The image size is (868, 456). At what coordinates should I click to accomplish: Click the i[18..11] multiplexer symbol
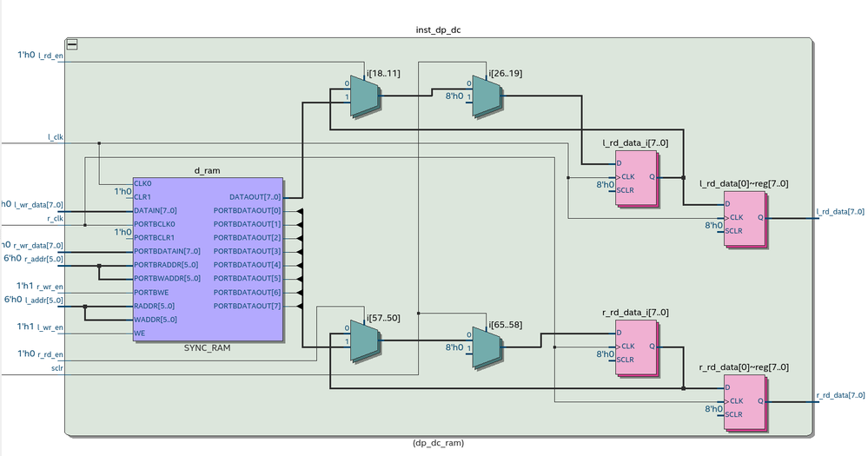click(365, 96)
